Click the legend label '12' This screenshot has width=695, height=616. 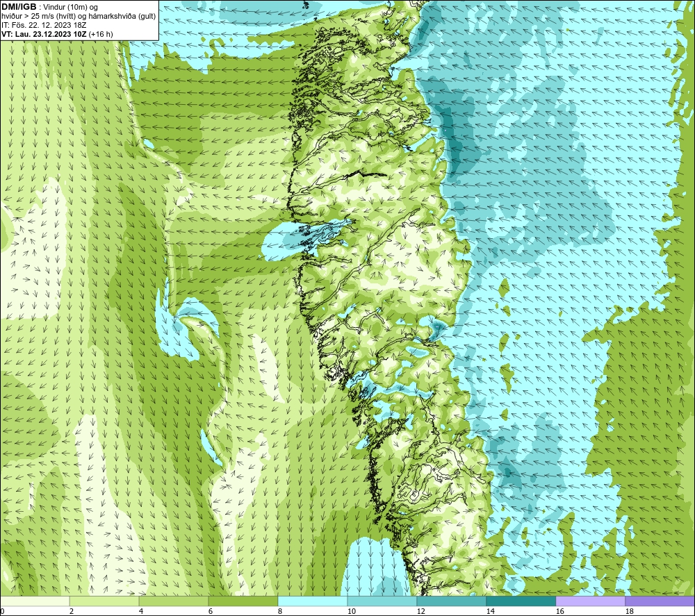tap(420, 612)
